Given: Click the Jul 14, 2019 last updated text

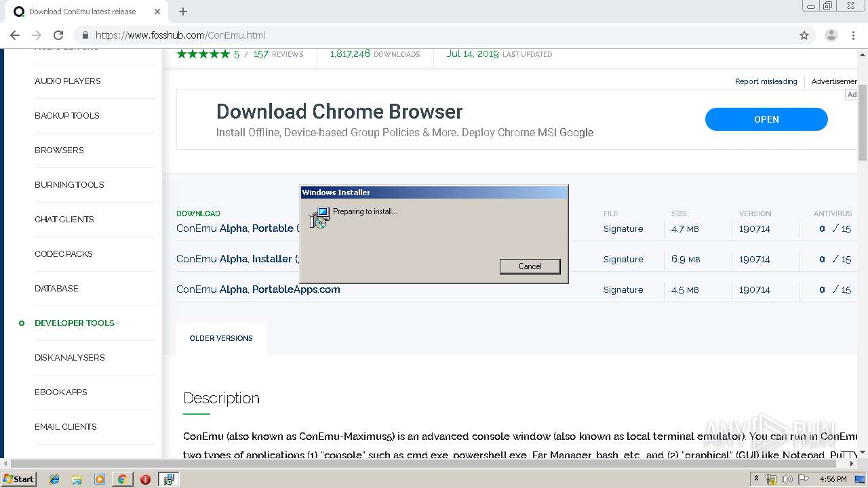Looking at the screenshot, I should pos(499,54).
